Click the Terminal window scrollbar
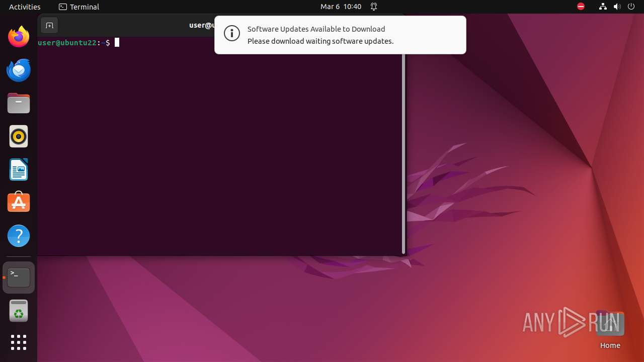Image resolution: width=644 pixels, height=362 pixels. coord(404,153)
